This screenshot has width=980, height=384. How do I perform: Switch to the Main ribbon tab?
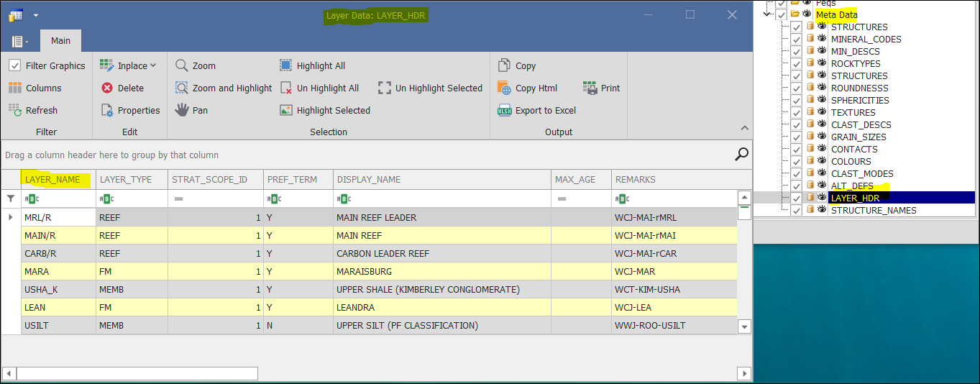tap(60, 41)
